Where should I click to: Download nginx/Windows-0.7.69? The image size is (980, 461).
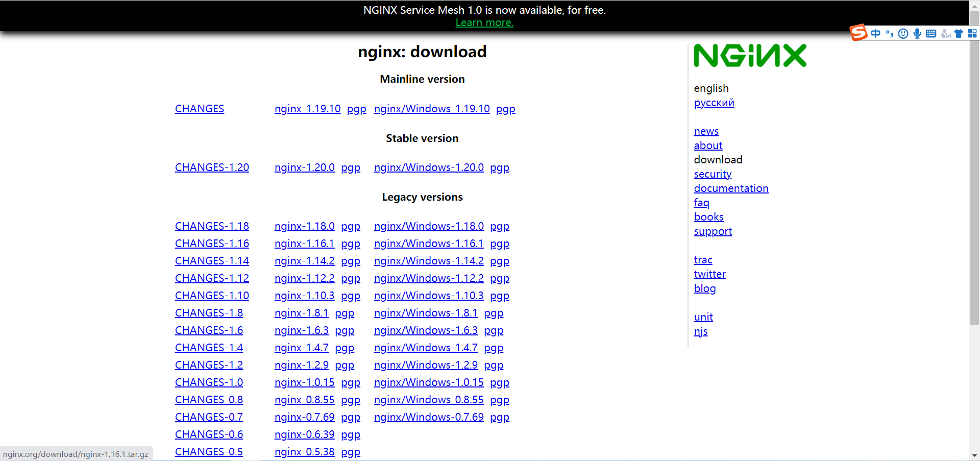(429, 417)
